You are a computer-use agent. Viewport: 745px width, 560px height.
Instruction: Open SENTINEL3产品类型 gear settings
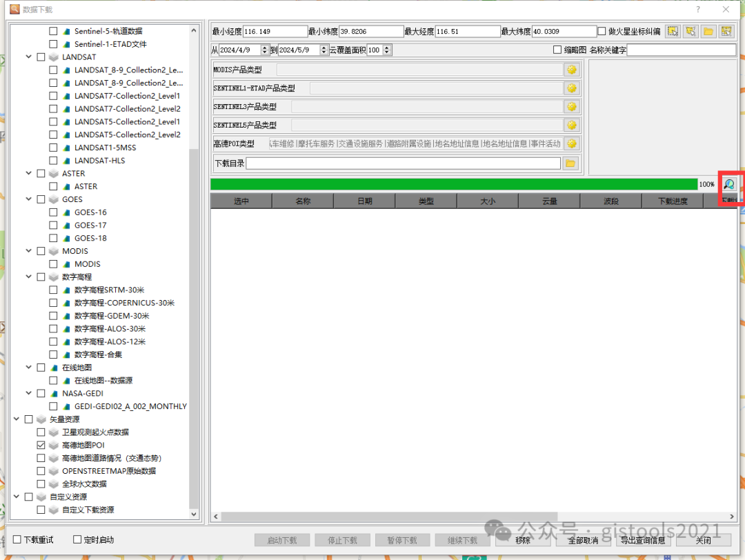[572, 107]
